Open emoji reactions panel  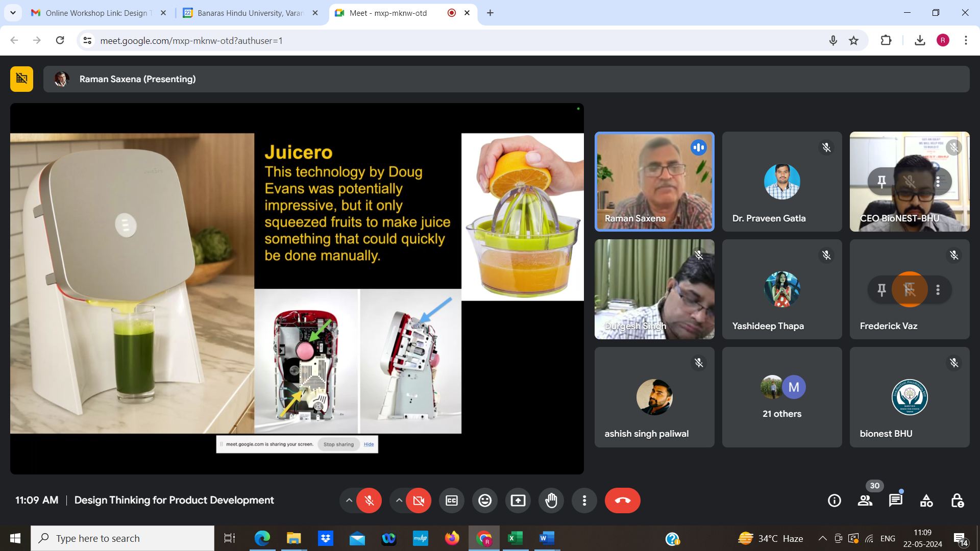[485, 500]
